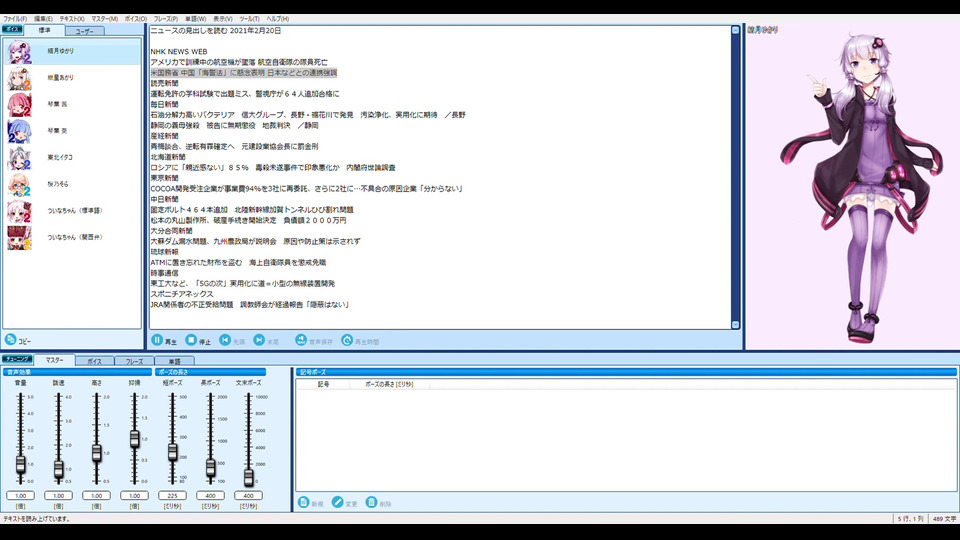Switch to the ユーザー voice tab
Viewport: 960px width, 540px height.
coord(84,31)
